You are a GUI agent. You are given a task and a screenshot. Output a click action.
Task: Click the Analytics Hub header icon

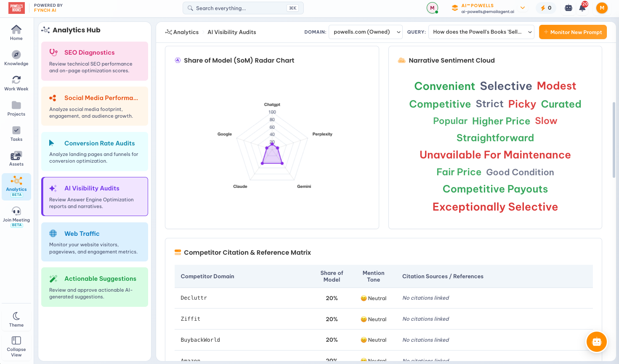(45, 30)
